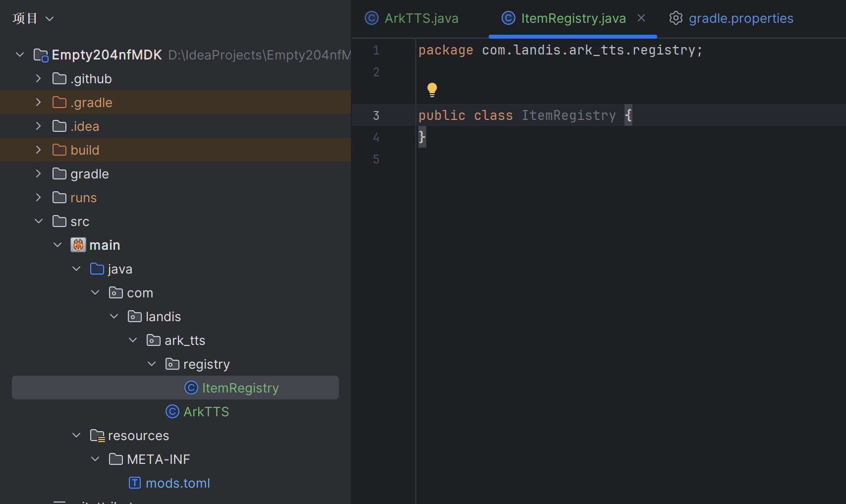Select the registry package row

175,364
